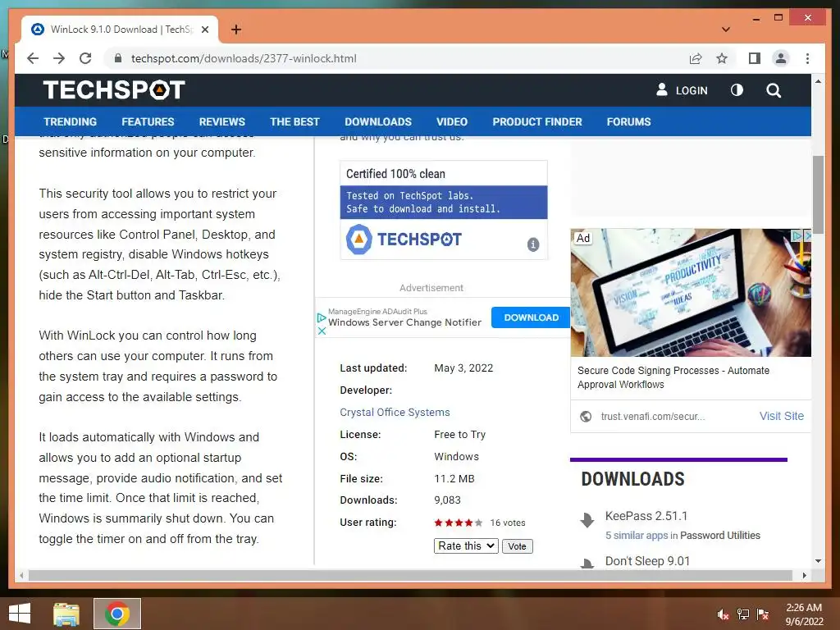840x630 pixels.
Task: Click Chrome icon in taskbar
Action: [117, 614]
